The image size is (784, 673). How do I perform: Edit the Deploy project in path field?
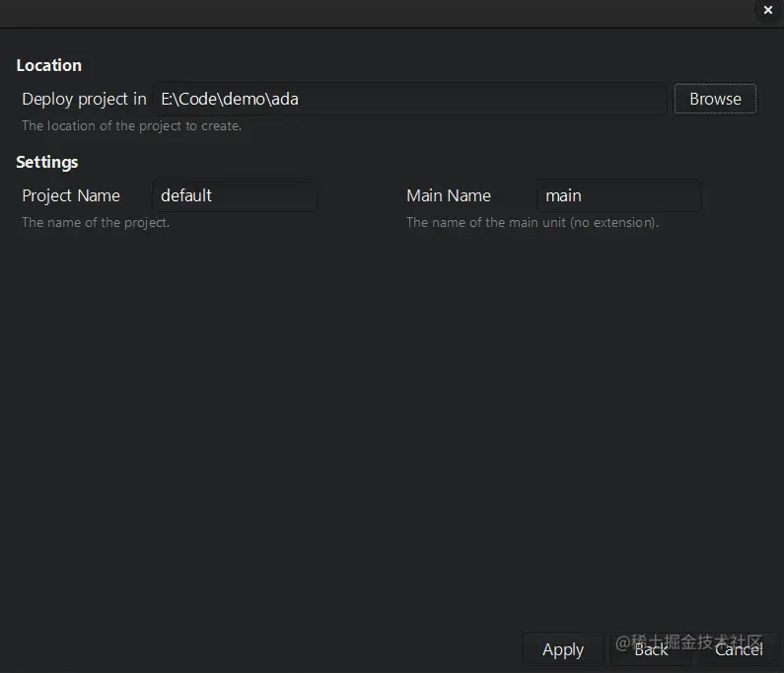(409, 99)
